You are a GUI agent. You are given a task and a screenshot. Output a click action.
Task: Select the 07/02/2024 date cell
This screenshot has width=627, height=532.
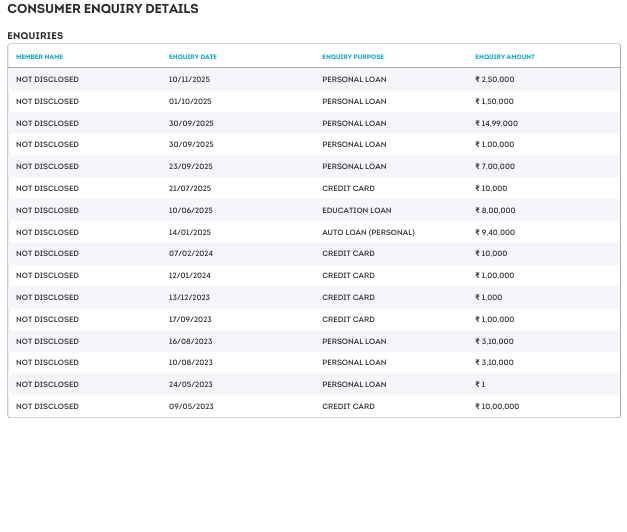click(192, 254)
